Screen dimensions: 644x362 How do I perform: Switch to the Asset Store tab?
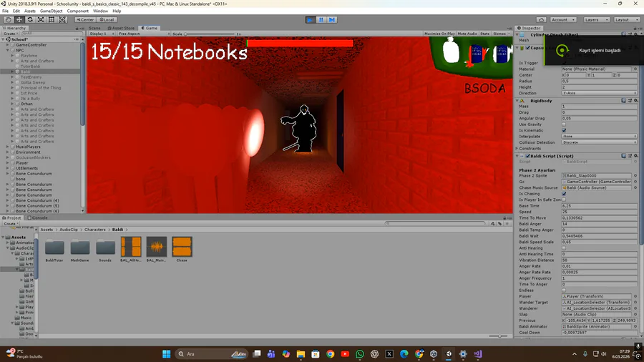(x=121, y=28)
